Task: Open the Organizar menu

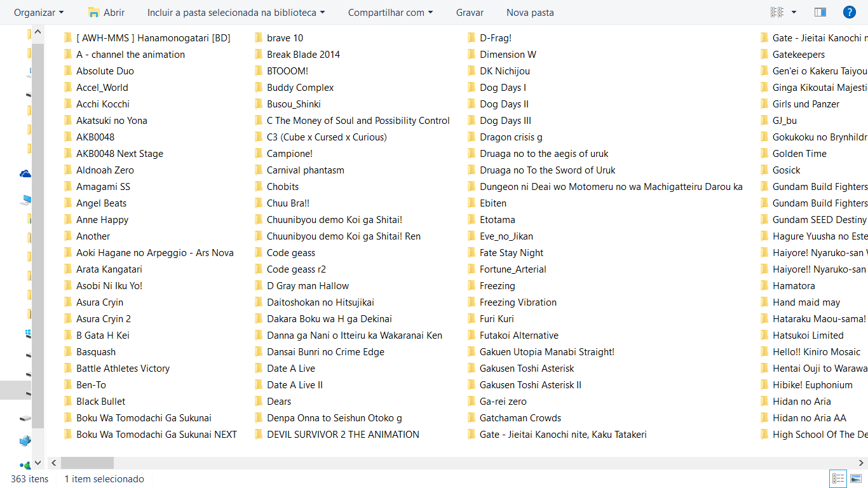Action: [39, 12]
